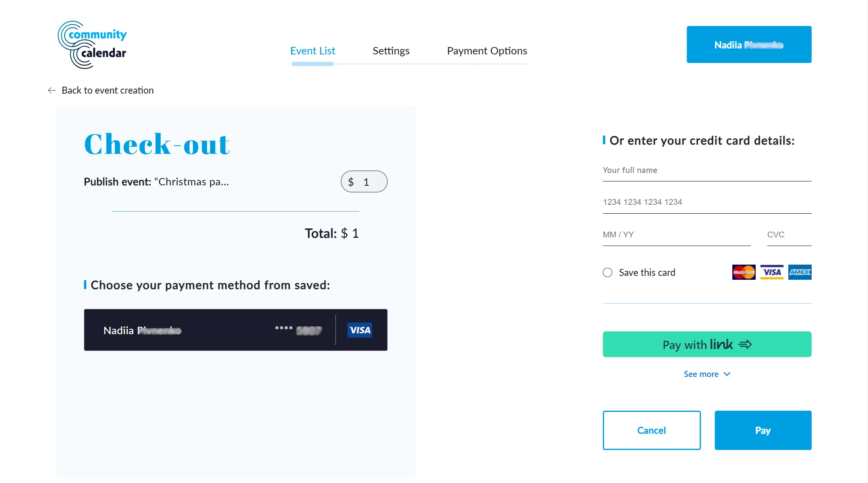The width and height of the screenshot is (868, 483).
Task: Click the AMEX logo icon
Action: pos(800,272)
